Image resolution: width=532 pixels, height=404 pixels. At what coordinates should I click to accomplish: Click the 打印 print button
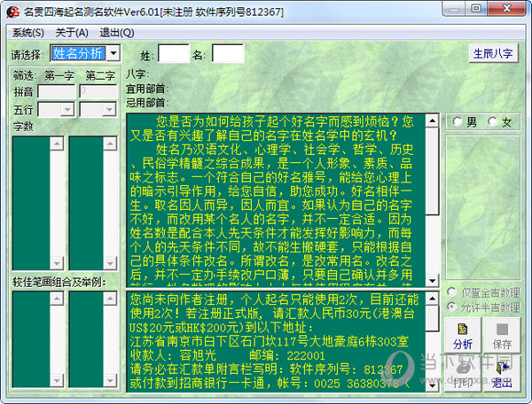[463, 375]
